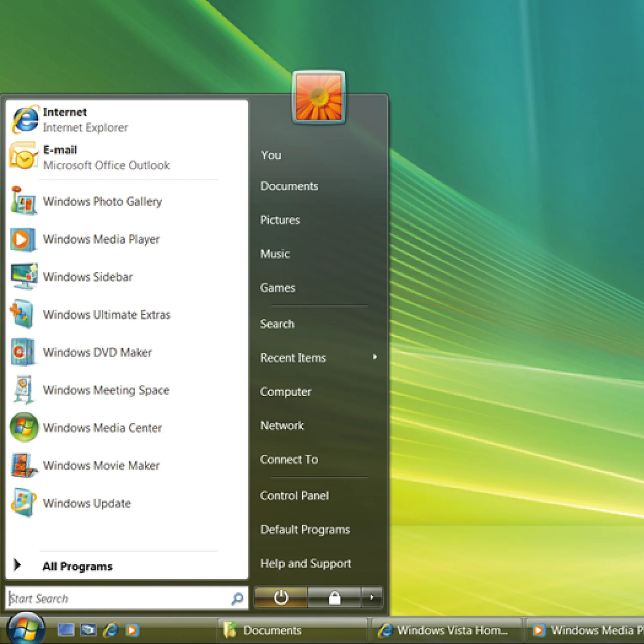Open Documents in the Start menu right pane
This screenshot has height=644, width=644.
pos(289,186)
